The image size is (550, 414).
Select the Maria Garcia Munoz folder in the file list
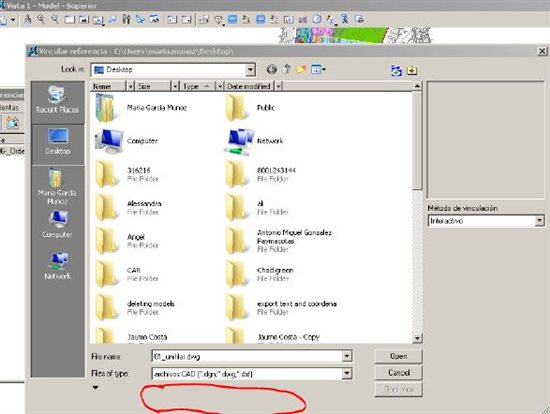141,108
